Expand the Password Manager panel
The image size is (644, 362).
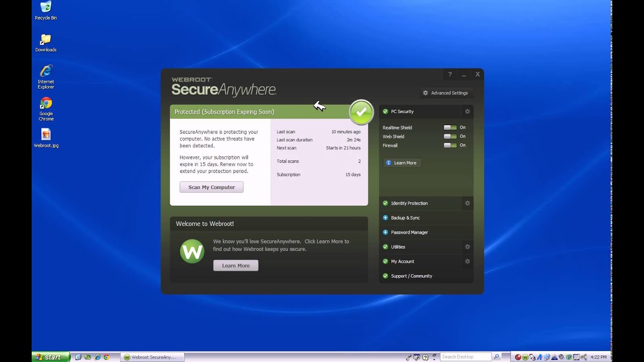click(x=426, y=232)
